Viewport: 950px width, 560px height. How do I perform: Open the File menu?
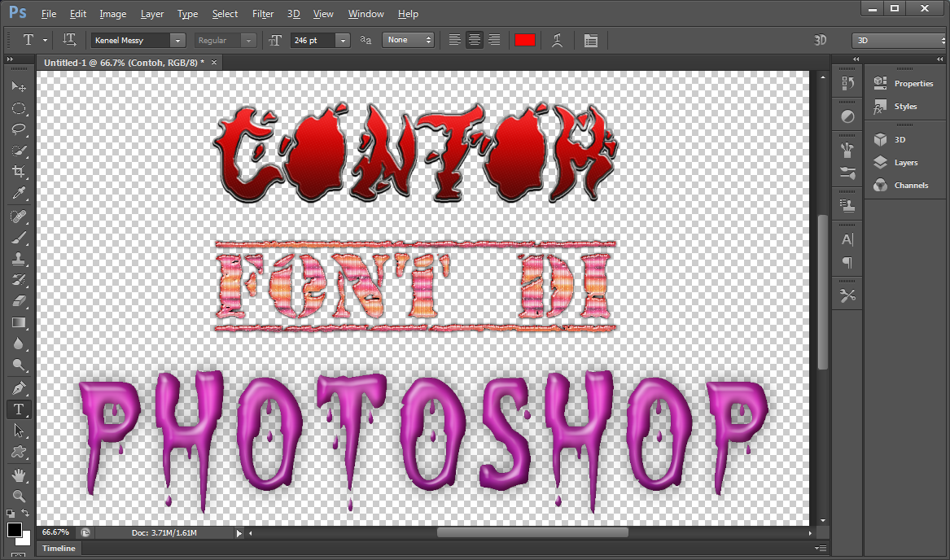pyautogui.click(x=49, y=13)
